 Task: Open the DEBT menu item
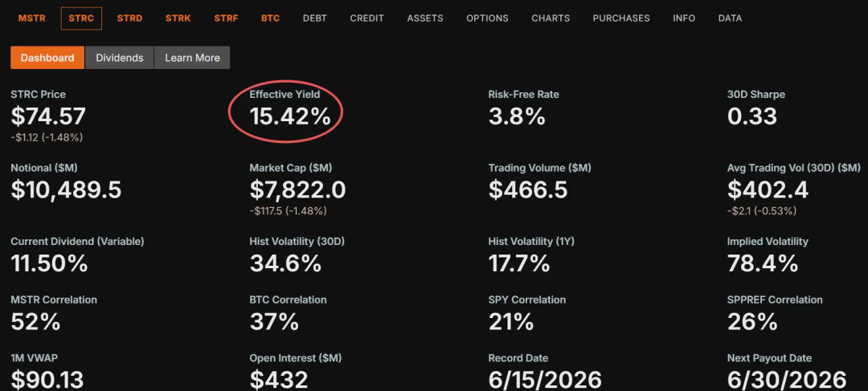pyautogui.click(x=314, y=18)
